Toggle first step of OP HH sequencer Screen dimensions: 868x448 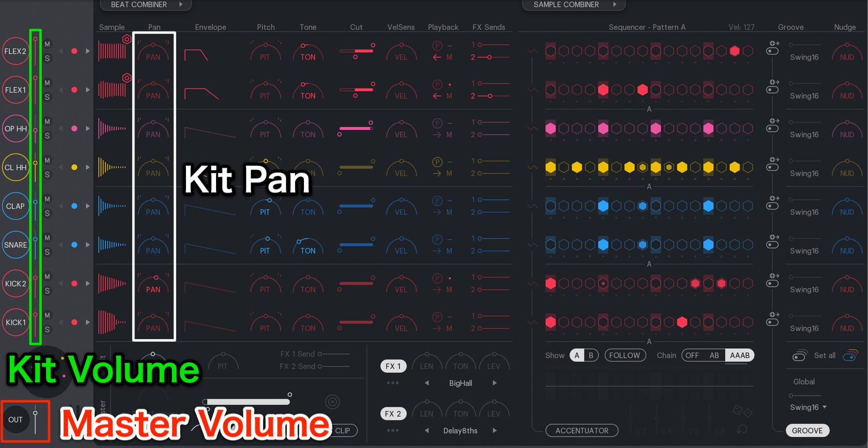tap(551, 128)
